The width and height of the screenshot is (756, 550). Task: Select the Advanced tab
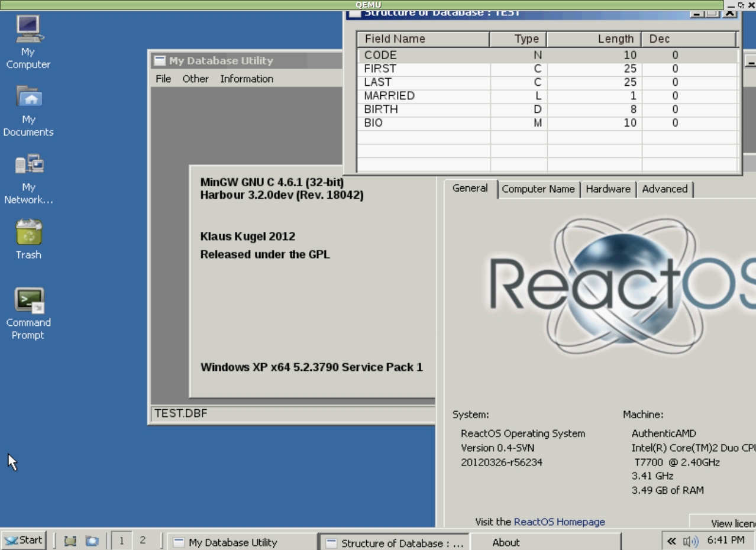point(665,189)
